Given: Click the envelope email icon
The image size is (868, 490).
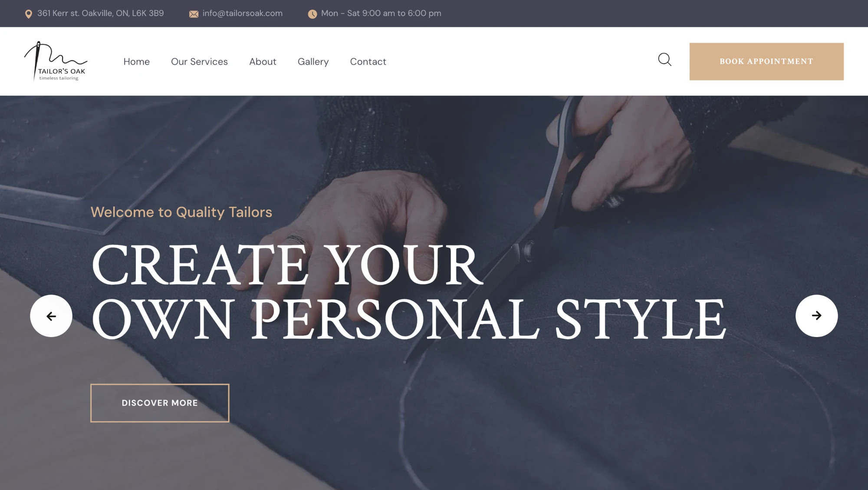Looking at the screenshot, I should 194,14.
